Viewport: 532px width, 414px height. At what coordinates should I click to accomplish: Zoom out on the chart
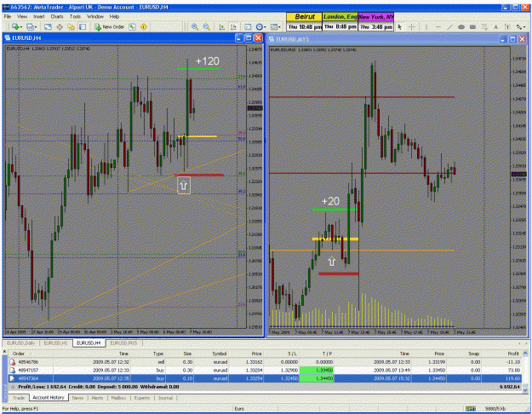tap(206, 26)
